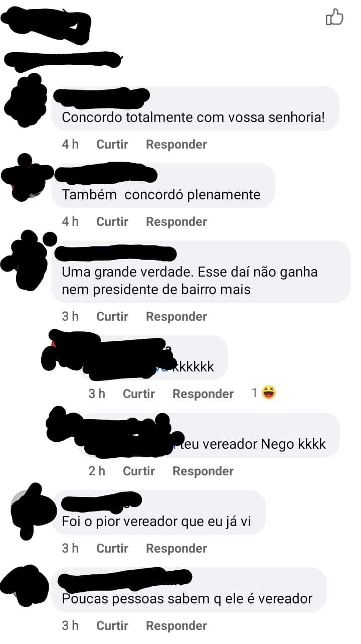Open the '4 h' timestamp of first comment
Viewport: 361px width, 644px height.
(x=70, y=145)
